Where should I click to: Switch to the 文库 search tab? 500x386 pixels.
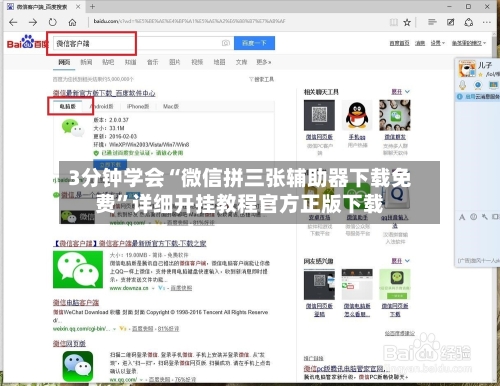[x=241, y=62]
